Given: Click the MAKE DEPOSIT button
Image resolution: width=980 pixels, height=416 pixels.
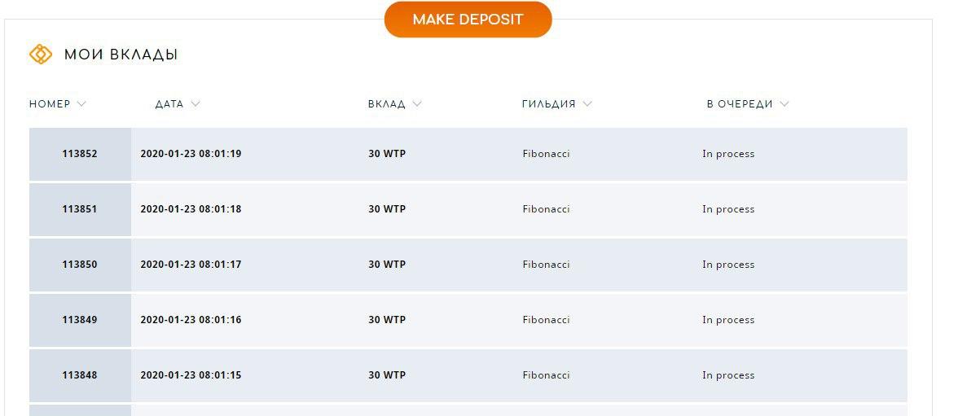Looking at the screenshot, I should [468, 19].
